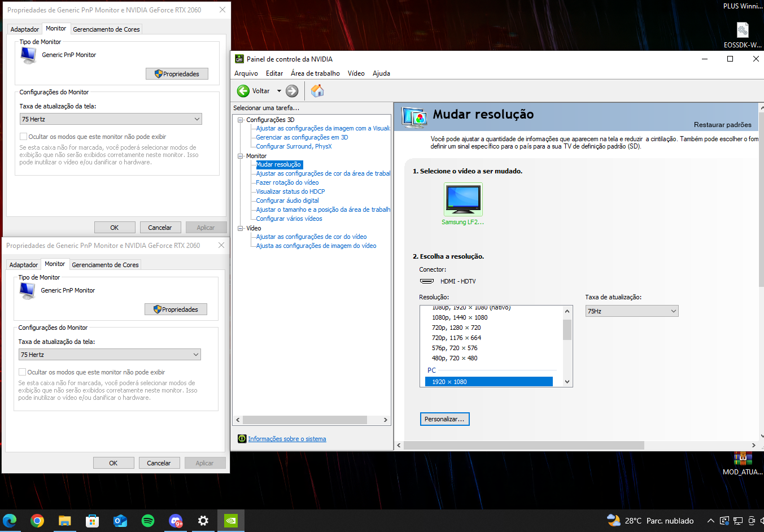Open the Voltar history dropdown arrow
Image resolution: width=764 pixels, height=532 pixels.
[279, 91]
